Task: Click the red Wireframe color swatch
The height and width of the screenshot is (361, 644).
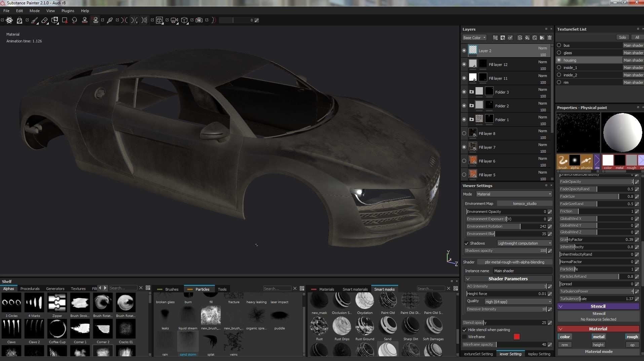Action: tap(517, 337)
